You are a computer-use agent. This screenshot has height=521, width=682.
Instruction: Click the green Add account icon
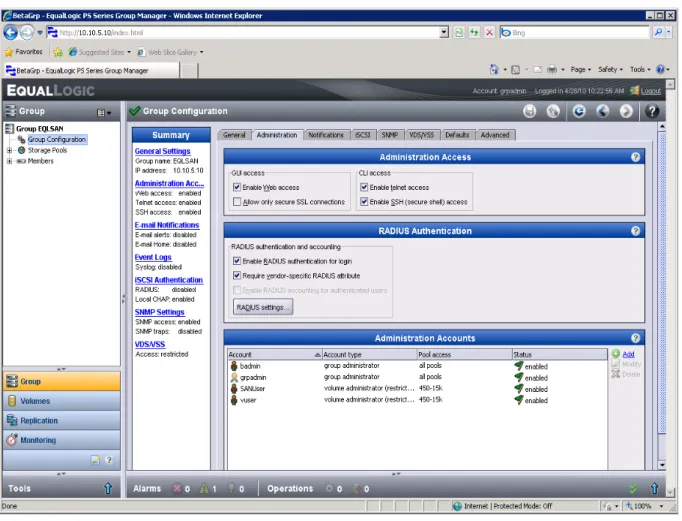[x=615, y=354]
